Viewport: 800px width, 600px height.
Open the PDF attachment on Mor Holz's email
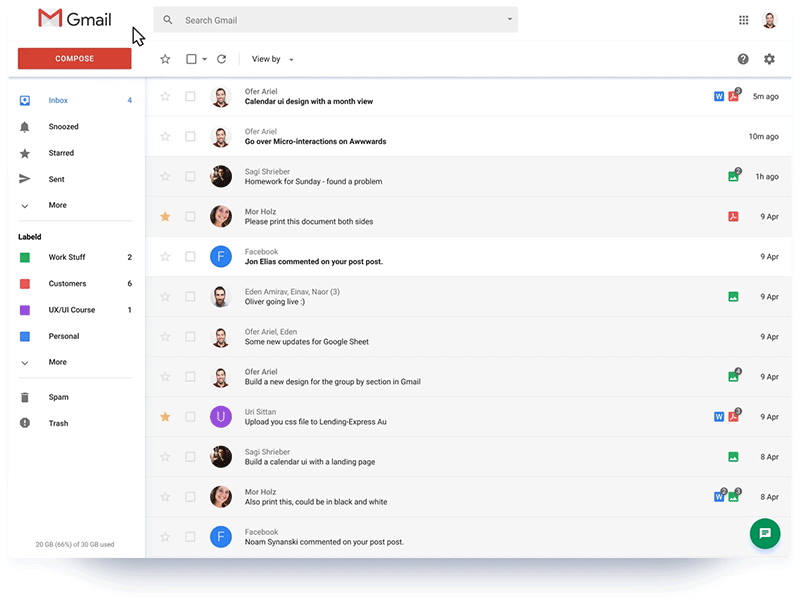733,216
